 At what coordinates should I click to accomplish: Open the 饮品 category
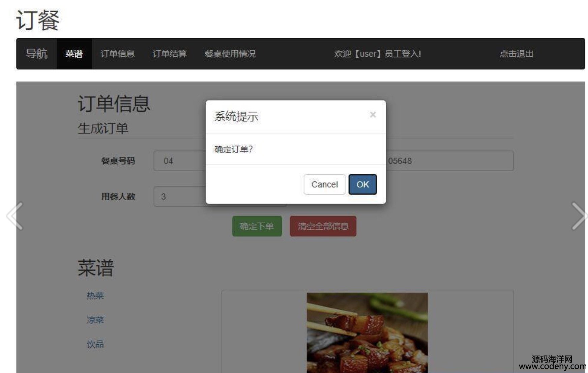pyautogui.click(x=95, y=344)
